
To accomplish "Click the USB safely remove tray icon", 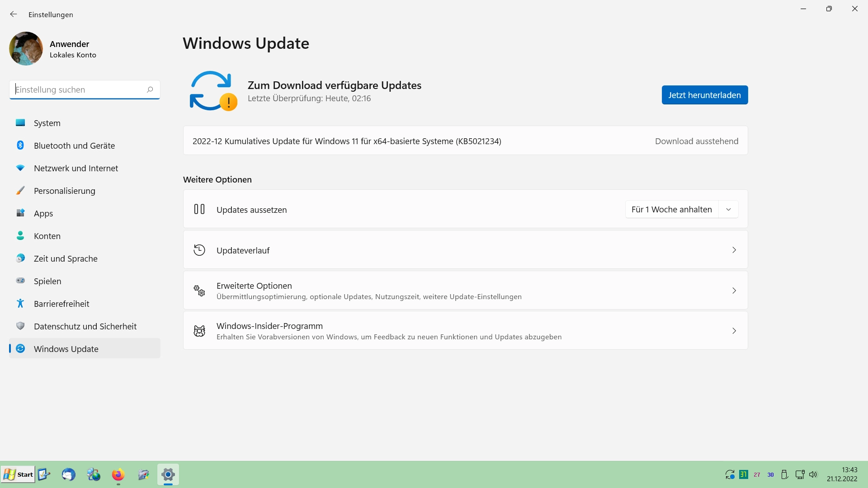I will pos(785,474).
